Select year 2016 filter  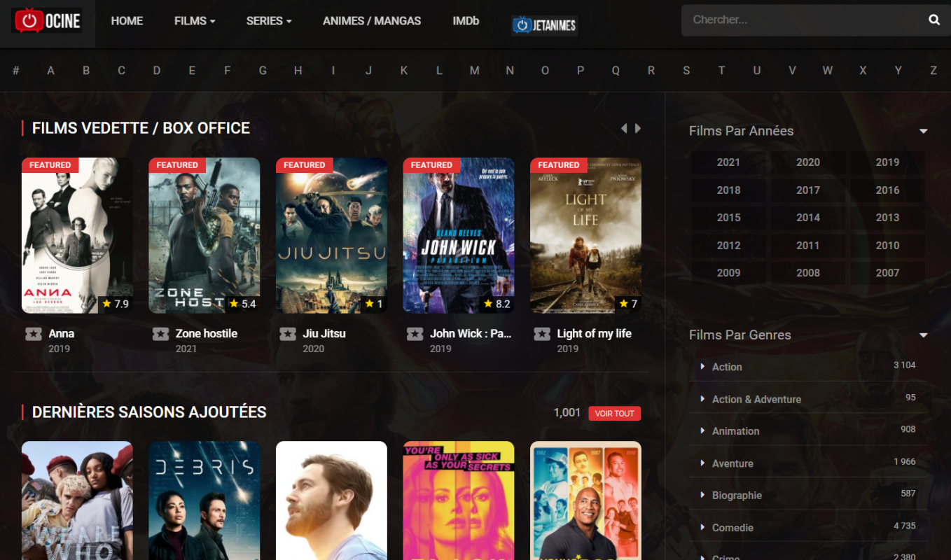887,190
